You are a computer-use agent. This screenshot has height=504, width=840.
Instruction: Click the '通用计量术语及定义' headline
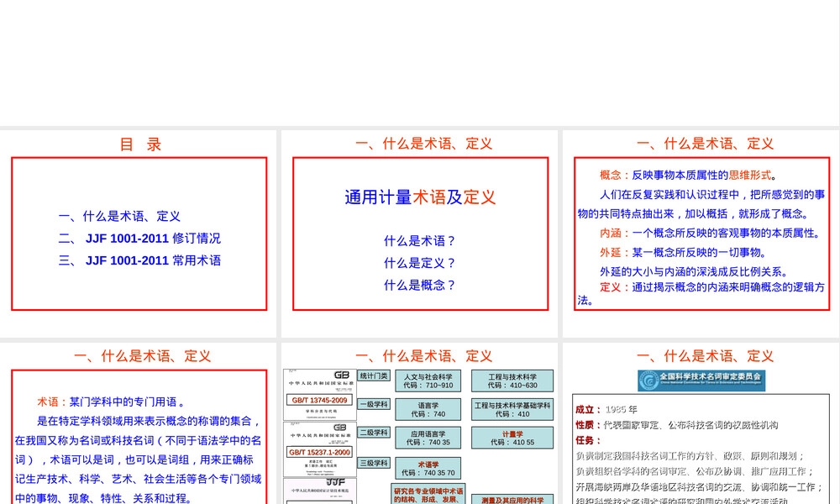[x=420, y=197]
